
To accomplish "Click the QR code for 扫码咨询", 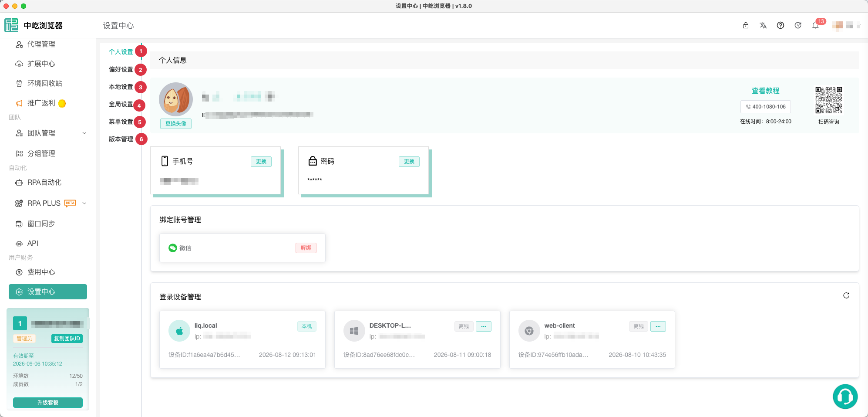I will [x=829, y=100].
